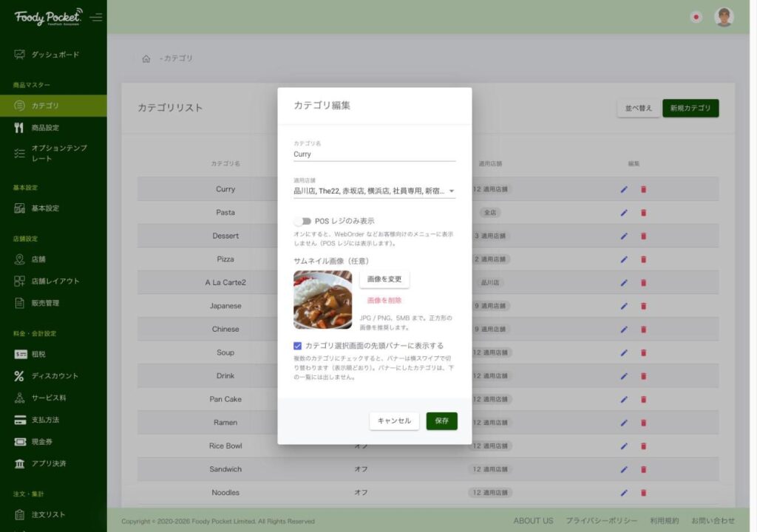
Task: Click the キャンセル button
Action: (394, 421)
